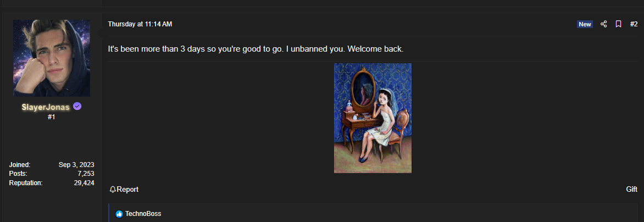Screen dimensions: 644x222
Task: Click the 7,253 posts count
Action: pyautogui.click(x=86, y=174)
